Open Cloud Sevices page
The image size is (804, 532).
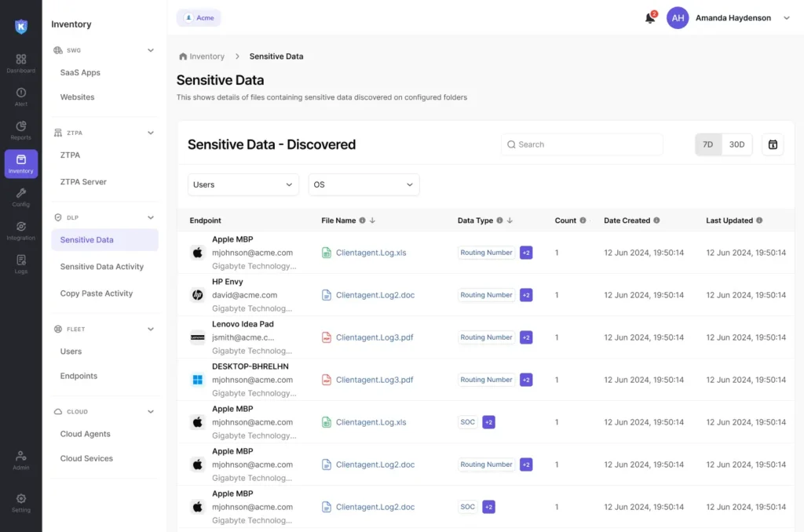pos(86,458)
